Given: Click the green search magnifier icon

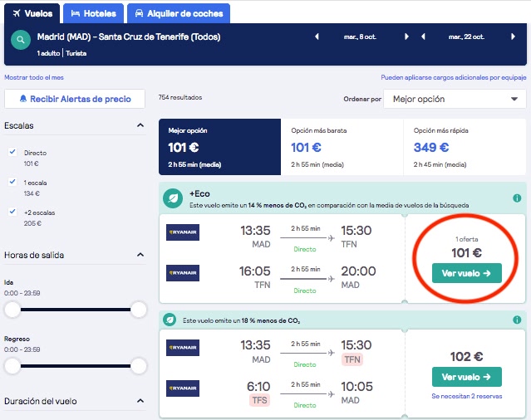Looking at the screenshot, I should tap(21, 40).
